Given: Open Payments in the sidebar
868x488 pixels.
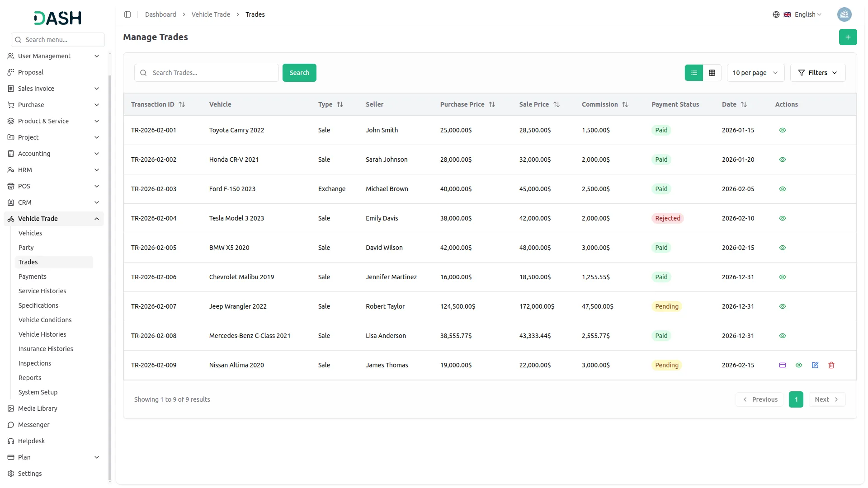Looking at the screenshot, I should [32, 277].
